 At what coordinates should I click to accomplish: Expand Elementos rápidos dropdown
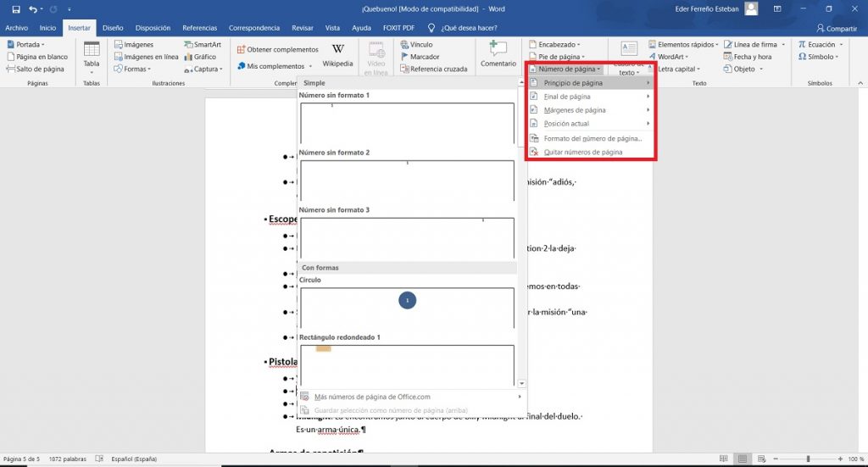[x=683, y=44]
